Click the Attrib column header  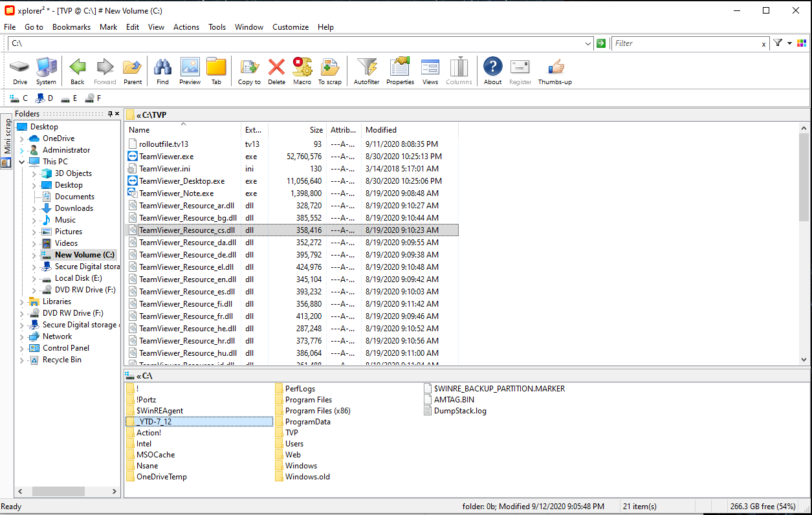pos(344,129)
